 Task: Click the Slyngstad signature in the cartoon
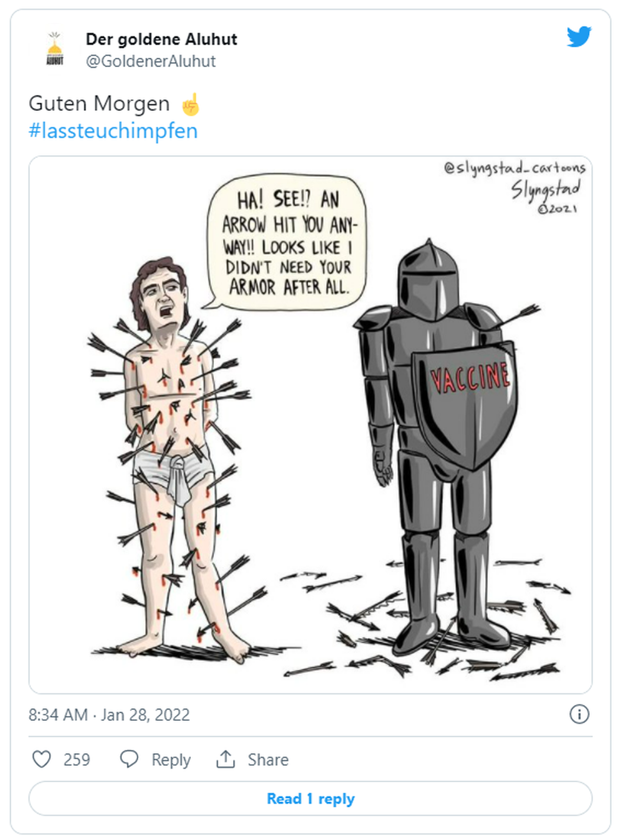pyautogui.click(x=546, y=189)
